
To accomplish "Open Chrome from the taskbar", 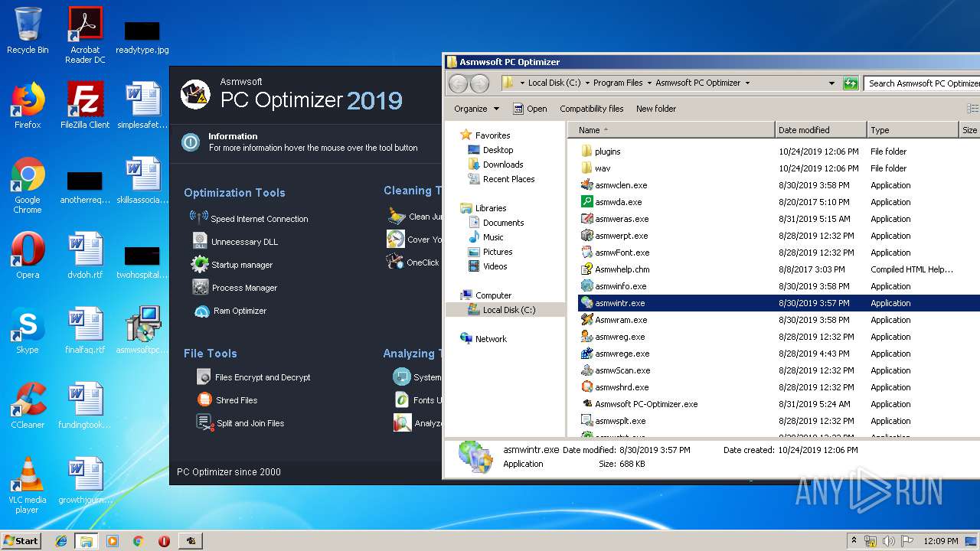I will pos(138,540).
